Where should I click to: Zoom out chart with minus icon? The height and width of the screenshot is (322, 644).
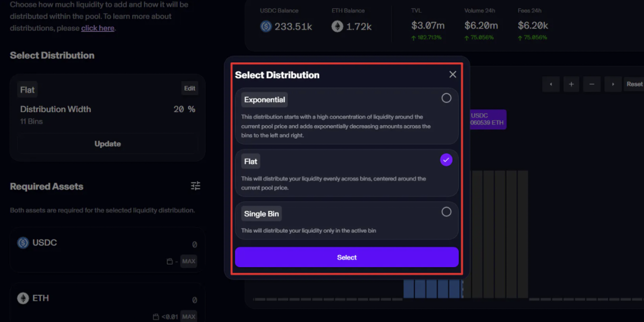click(592, 84)
